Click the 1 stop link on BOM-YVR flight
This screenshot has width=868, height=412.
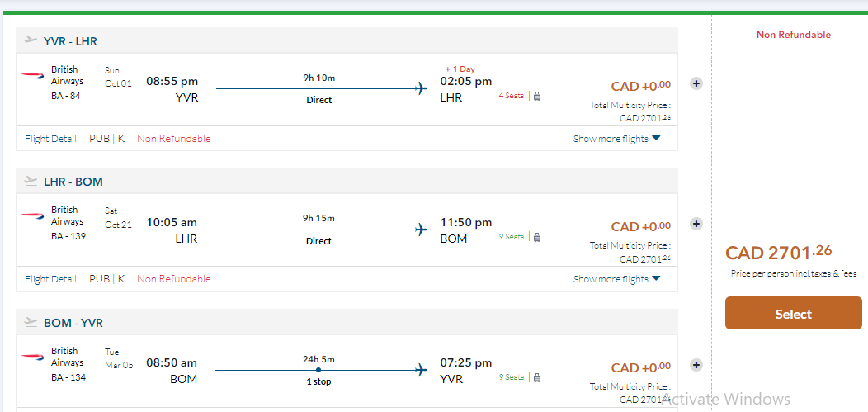[318, 381]
